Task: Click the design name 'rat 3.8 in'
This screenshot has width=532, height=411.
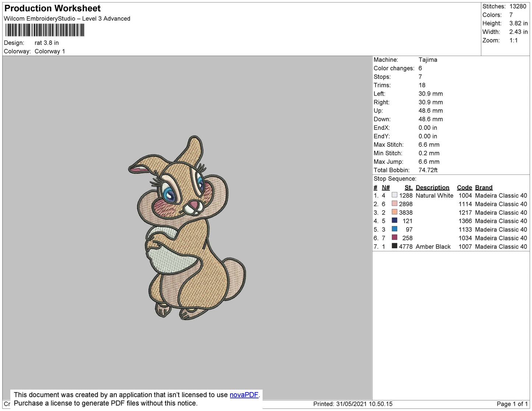Action: tap(47, 43)
